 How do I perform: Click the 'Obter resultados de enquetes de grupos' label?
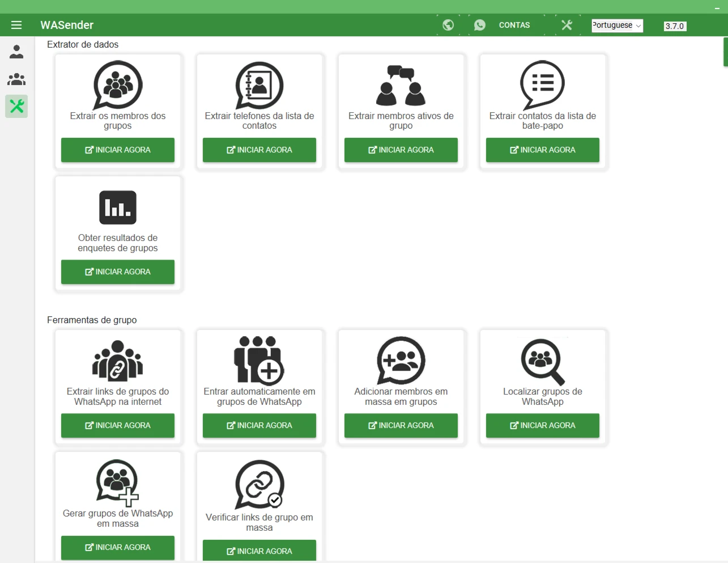click(x=118, y=243)
